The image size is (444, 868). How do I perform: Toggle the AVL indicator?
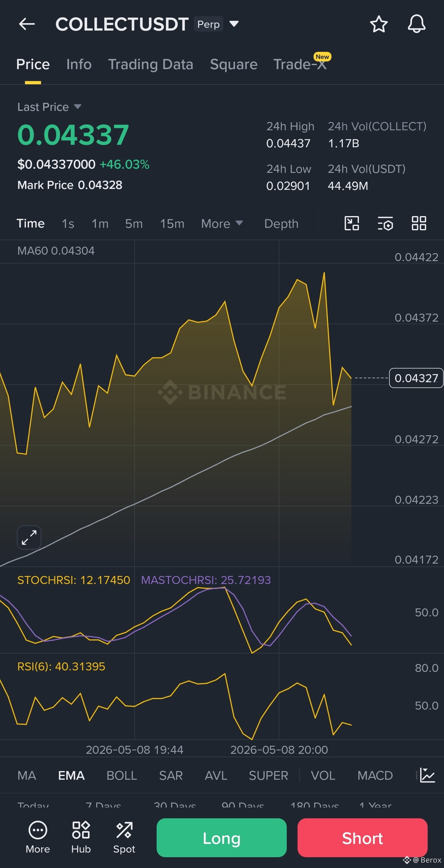point(216,775)
